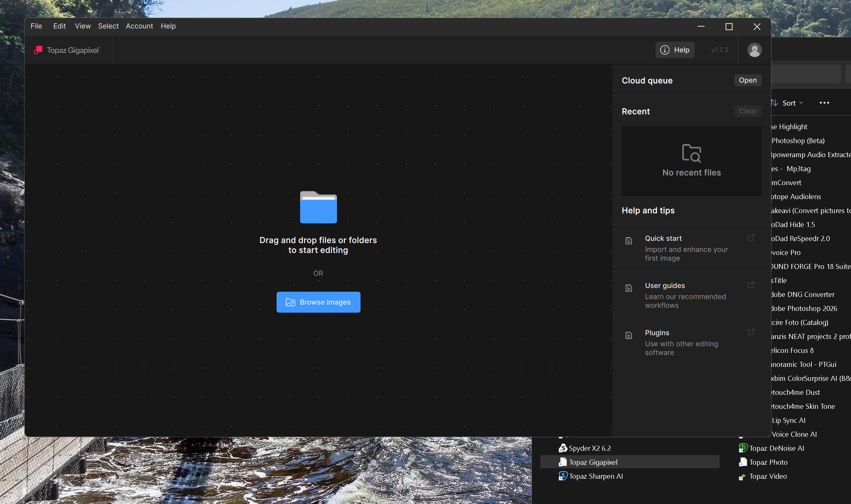Screen dimensions: 851x504
Task: Click the Topaz Gigapixel logo icon
Action: (x=38, y=50)
